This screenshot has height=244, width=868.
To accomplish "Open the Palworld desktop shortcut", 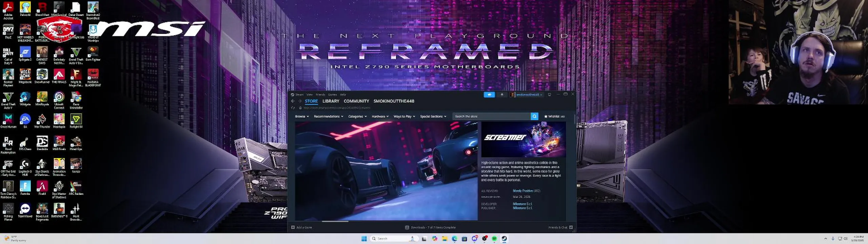I will (x=25, y=9).
